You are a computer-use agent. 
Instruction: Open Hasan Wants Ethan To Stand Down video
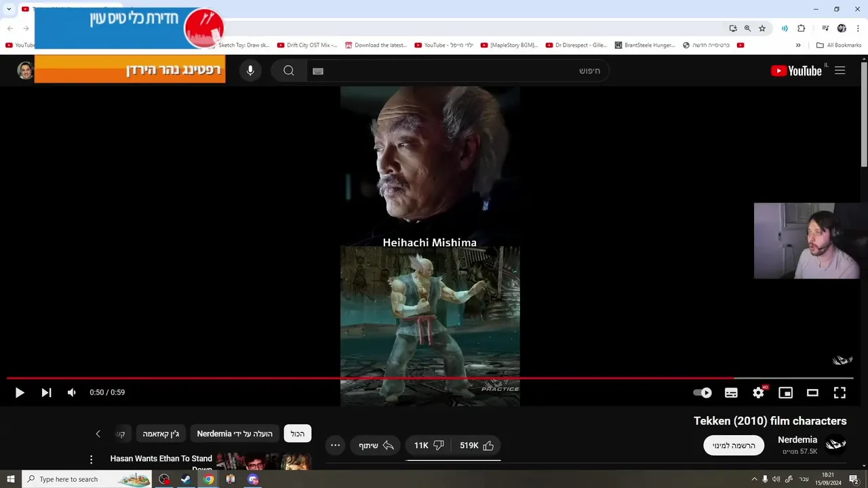tap(161, 462)
